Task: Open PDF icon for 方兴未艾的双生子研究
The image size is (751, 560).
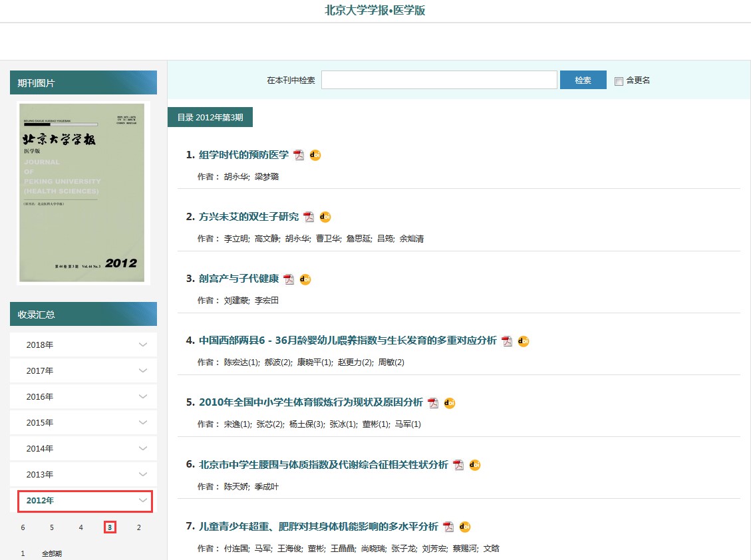Action: pyautogui.click(x=309, y=217)
